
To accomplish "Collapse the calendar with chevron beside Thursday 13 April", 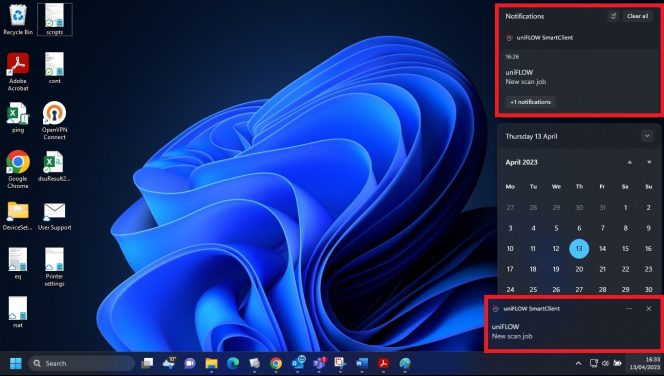I will pos(647,136).
